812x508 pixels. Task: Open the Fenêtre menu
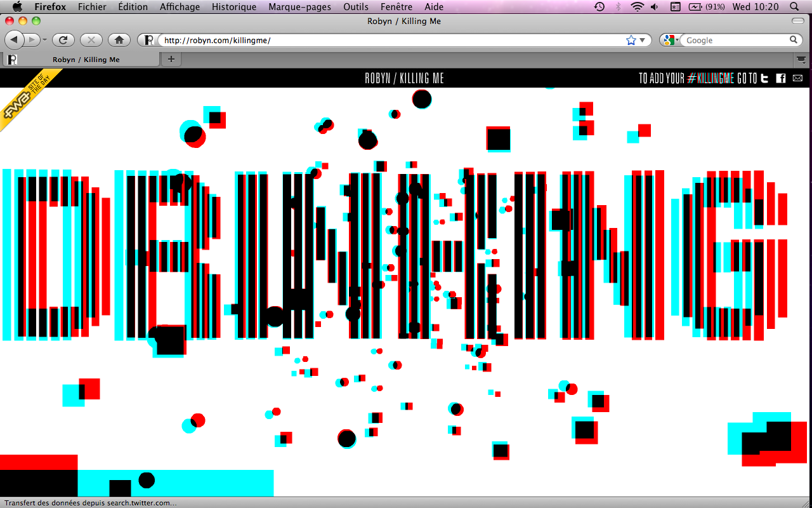click(396, 7)
